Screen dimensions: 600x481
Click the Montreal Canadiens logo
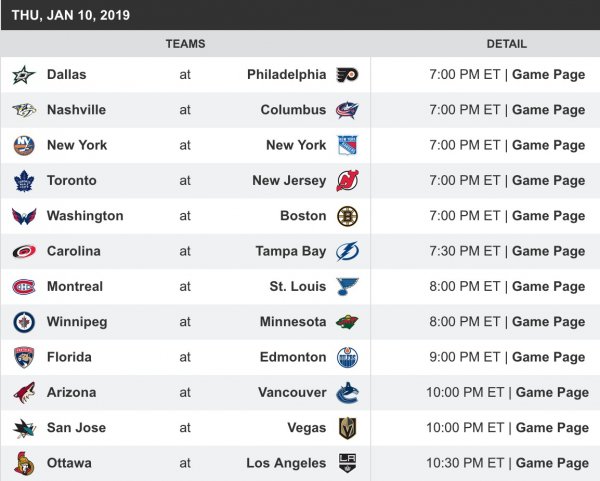23,287
